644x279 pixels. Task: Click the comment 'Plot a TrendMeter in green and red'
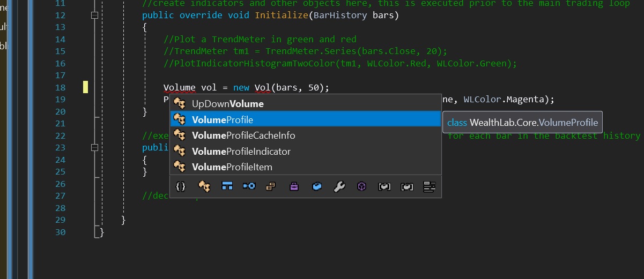pyautogui.click(x=260, y=39)
